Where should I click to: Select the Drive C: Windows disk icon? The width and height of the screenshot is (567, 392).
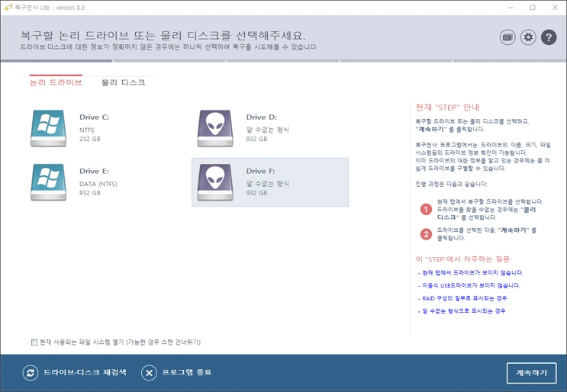pyautogui.click(x=48, y=128)
